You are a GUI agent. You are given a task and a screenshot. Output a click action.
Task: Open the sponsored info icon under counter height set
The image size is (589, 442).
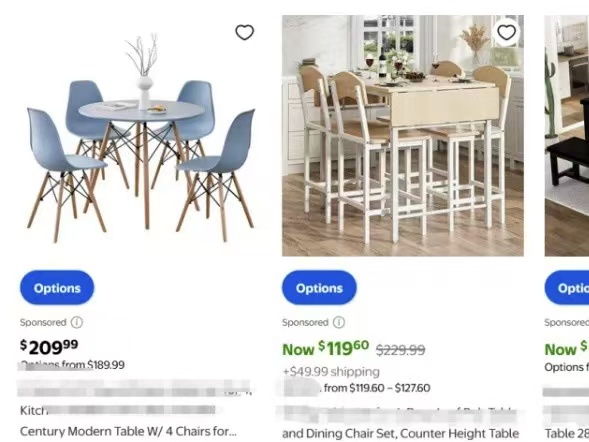click(x=339, y=322)
